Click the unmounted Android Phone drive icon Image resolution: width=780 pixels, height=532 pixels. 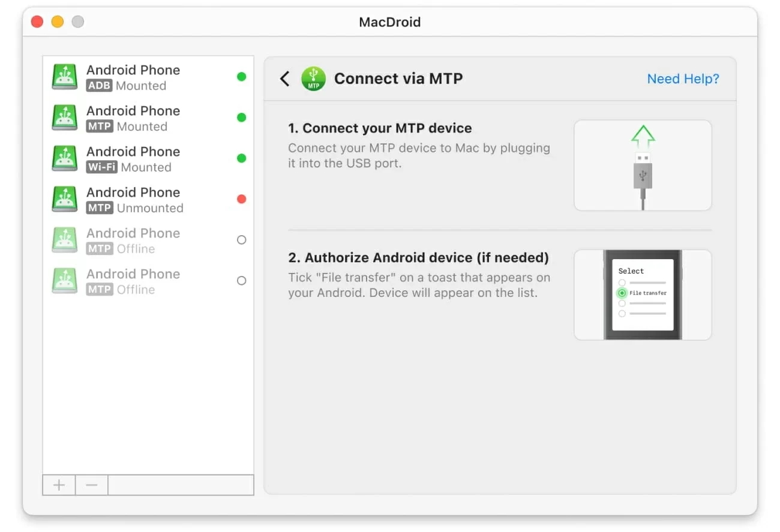pyautogui.click(x=64, y=199)
